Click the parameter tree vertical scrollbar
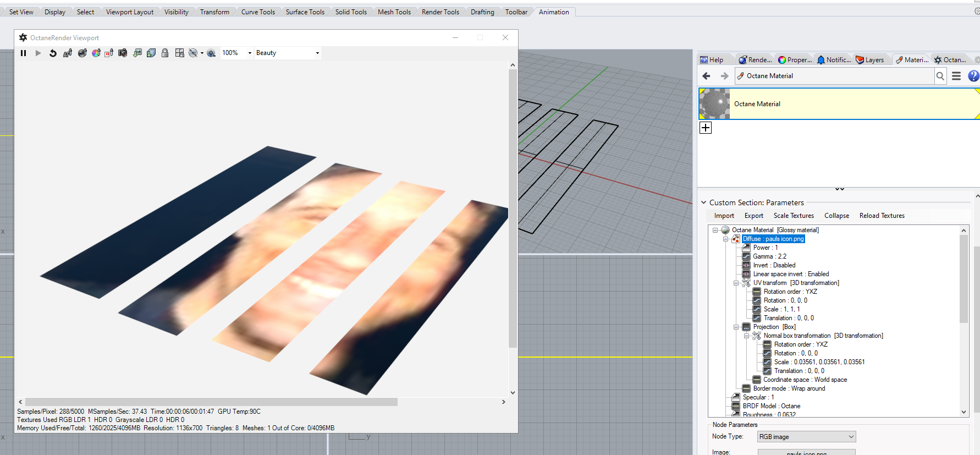 (964, 278)
